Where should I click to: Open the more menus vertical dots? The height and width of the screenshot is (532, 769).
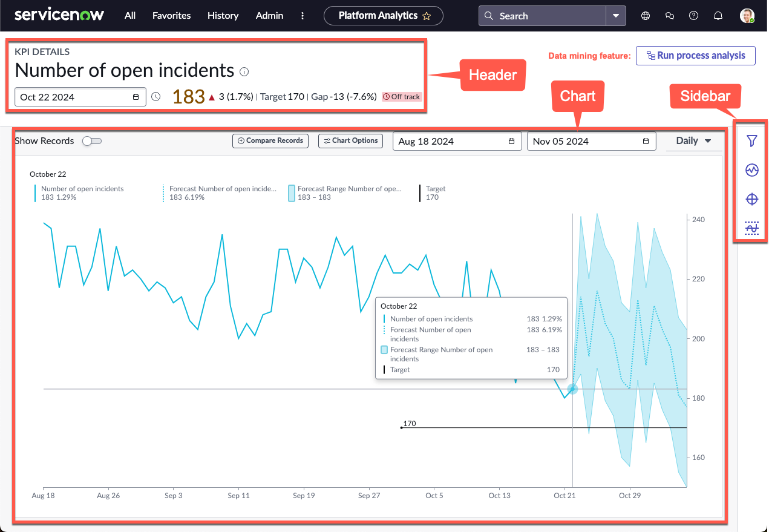pyautogui.click(x=303, y=16)
